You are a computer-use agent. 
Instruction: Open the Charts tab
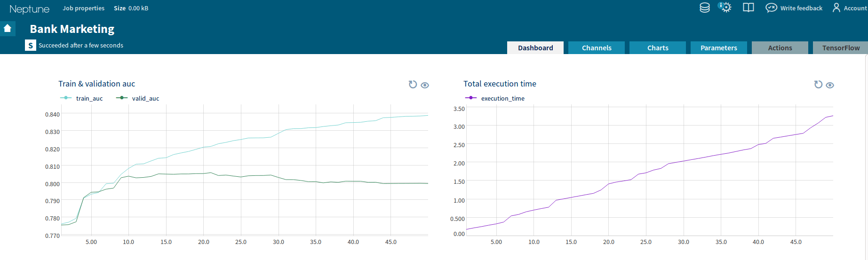657,48
